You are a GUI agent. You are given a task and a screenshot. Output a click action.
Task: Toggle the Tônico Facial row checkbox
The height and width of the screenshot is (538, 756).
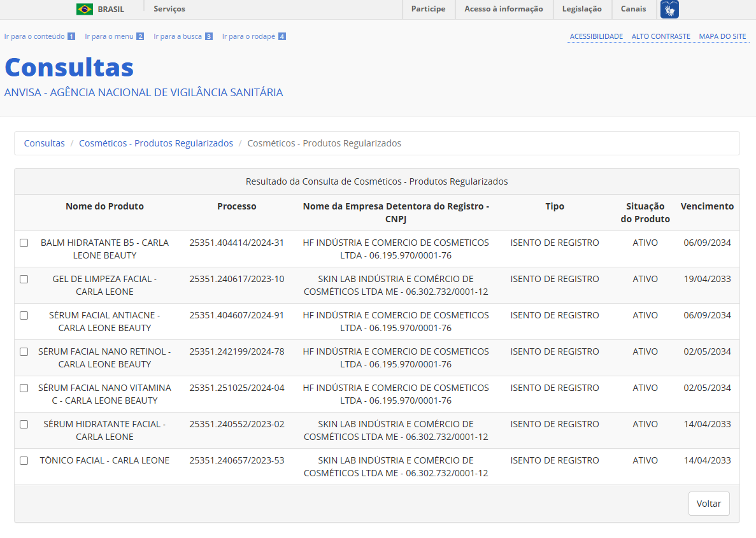(24, 460)
